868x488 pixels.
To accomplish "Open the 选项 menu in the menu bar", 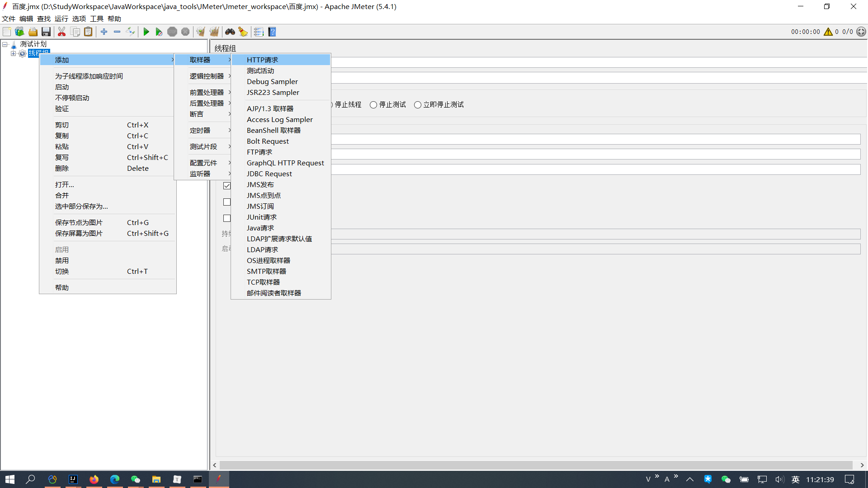I will (x=79, y=19).
